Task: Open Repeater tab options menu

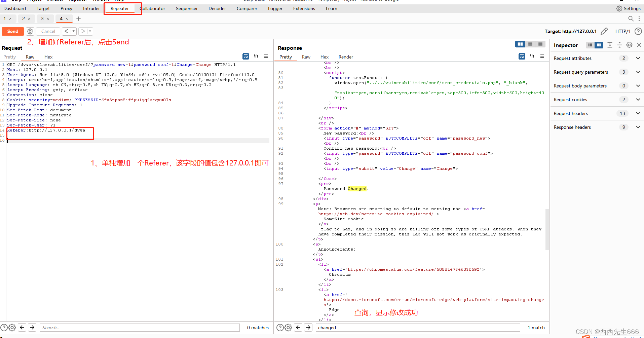Action: pyautogui.click(x=639, y=18)
